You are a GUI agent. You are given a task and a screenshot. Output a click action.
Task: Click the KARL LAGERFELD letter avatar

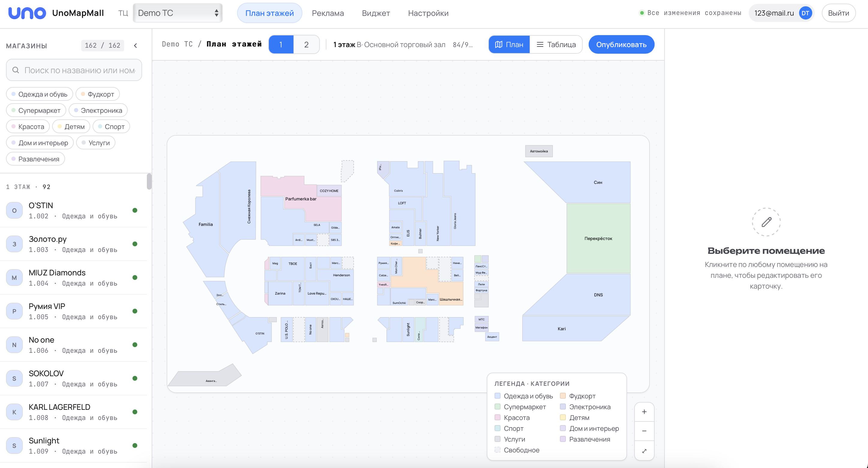tap(14, 412)
